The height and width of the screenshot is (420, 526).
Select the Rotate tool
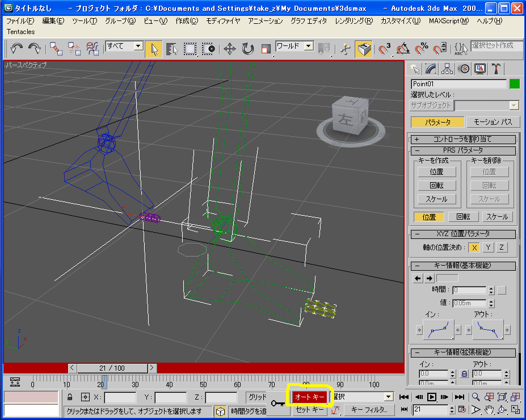248,49
